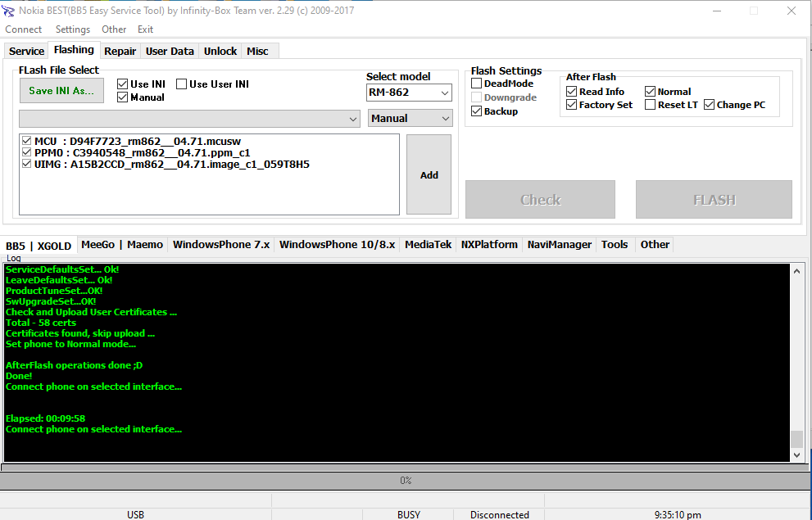This screenshot has height=520, width=812.
Task: Open the Settings menu
Action: point(72,29)
